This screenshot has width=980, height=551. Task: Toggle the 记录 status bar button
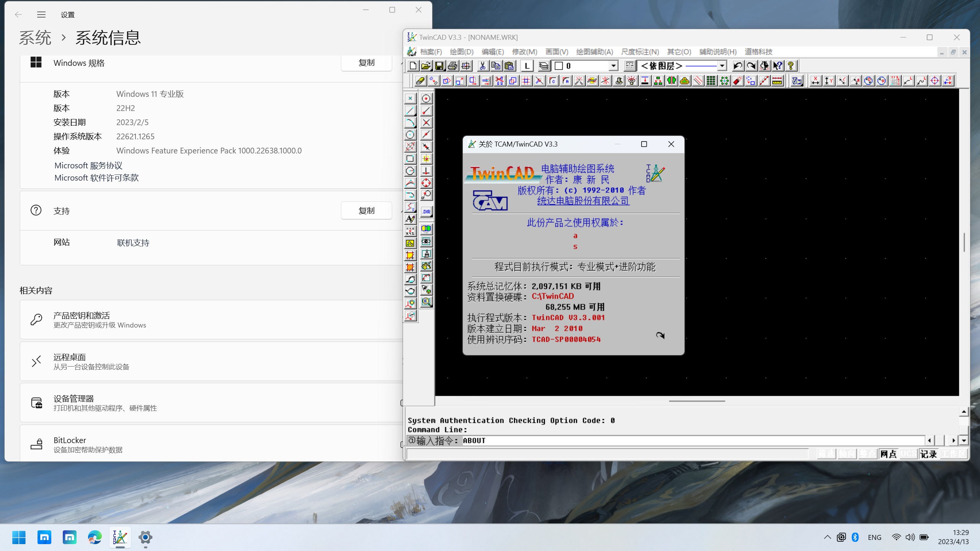pos(928,454)
